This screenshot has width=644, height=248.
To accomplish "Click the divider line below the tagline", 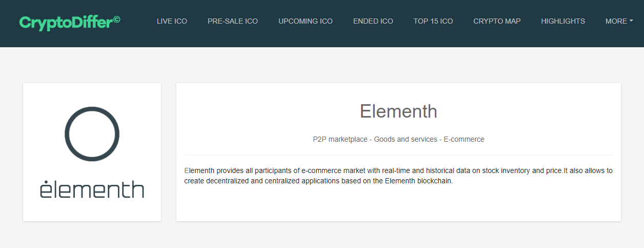I will [398, 155].
